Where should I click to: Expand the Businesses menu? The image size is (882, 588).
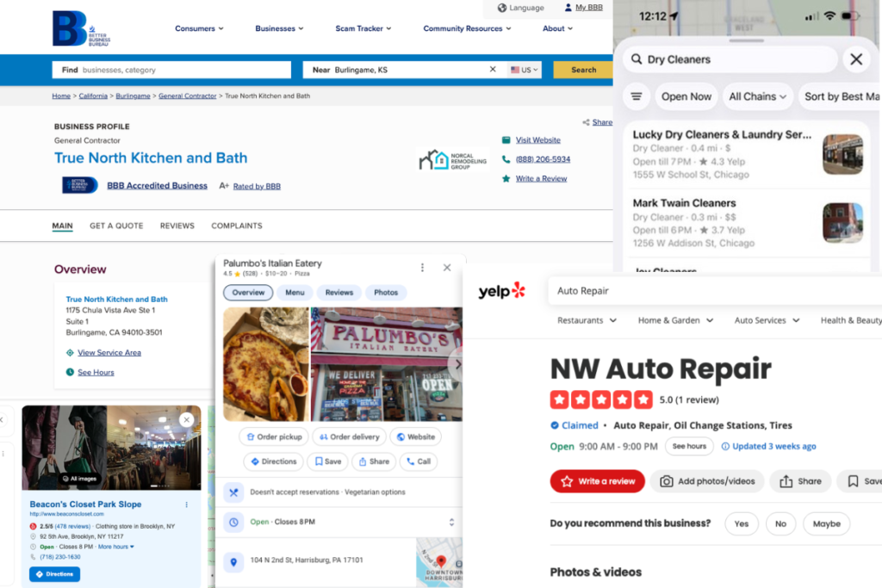click(x=279, y=28)
